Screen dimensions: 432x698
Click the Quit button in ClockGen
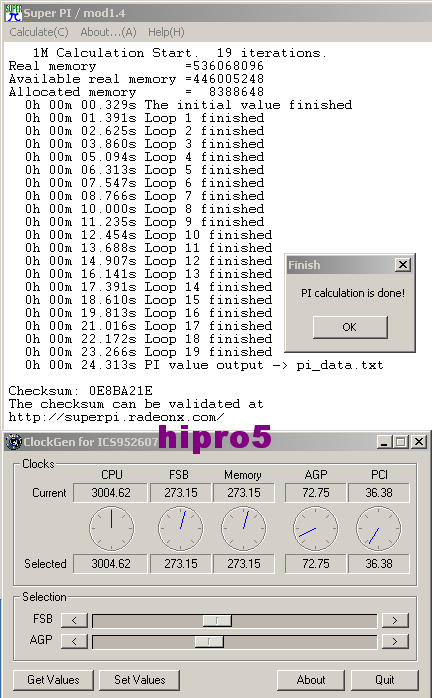tap(385, 680)
